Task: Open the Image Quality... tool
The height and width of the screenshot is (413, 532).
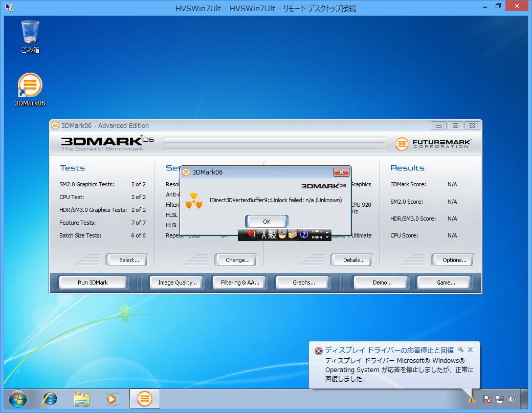Action: 177,282
